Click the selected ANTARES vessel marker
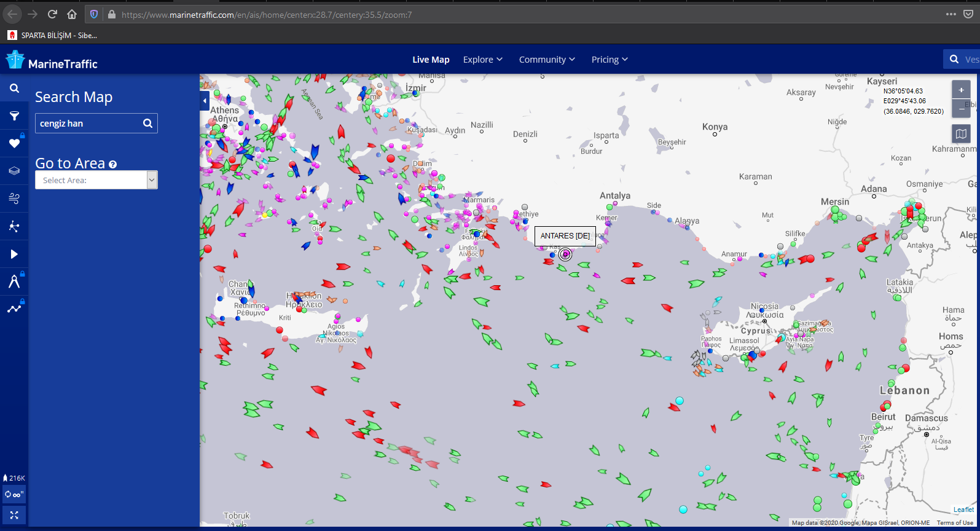Image resolution: width=980 pixels, height=531 pixels. [x=565, y=254]
